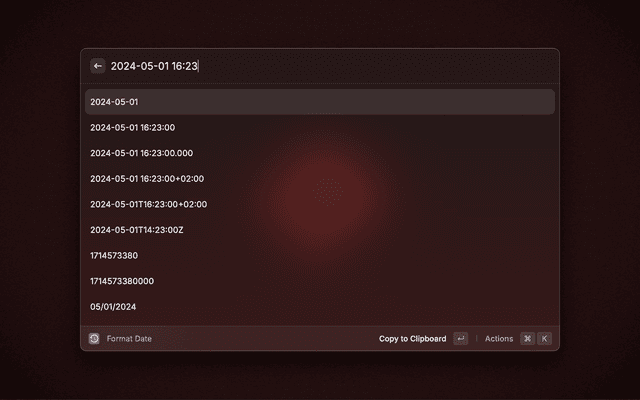Click the K key icon
Screen dimensions: 640x400
coord(544,338)
